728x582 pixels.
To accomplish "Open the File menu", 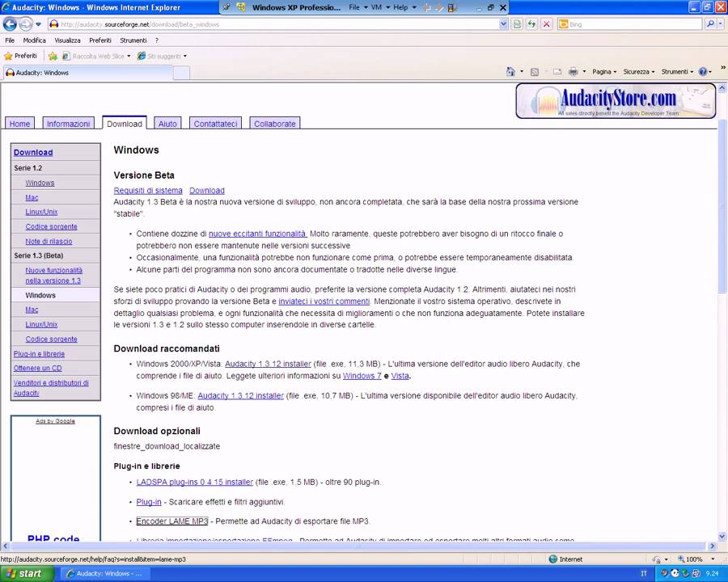I will [10, 40].
